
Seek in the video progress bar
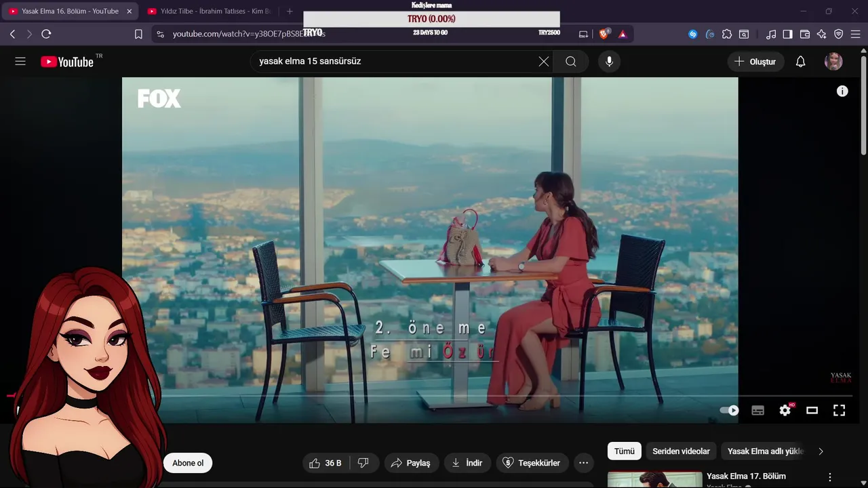click(430, 395)
